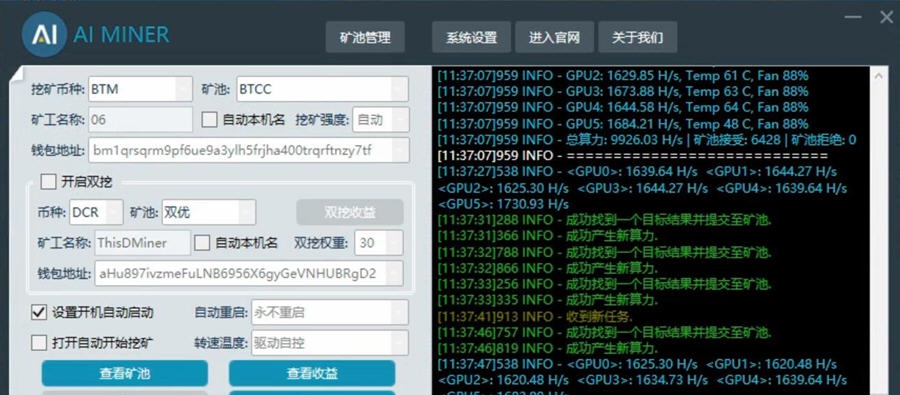
Task: Click the AI Miner logo icon
Action: pos(44,34)
